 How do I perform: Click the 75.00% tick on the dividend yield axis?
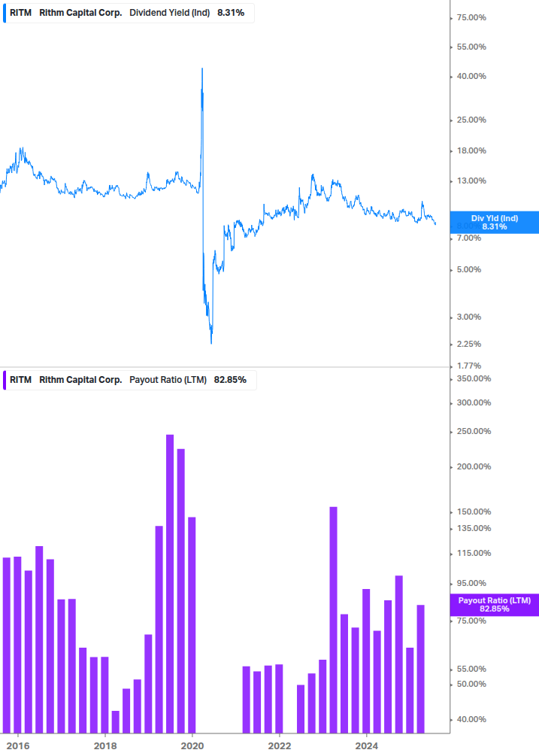pos(471,17)
